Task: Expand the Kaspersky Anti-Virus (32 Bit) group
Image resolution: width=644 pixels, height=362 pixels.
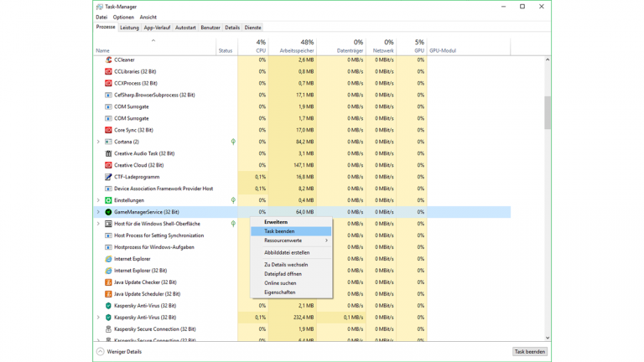Action: (x=98, y=318)
